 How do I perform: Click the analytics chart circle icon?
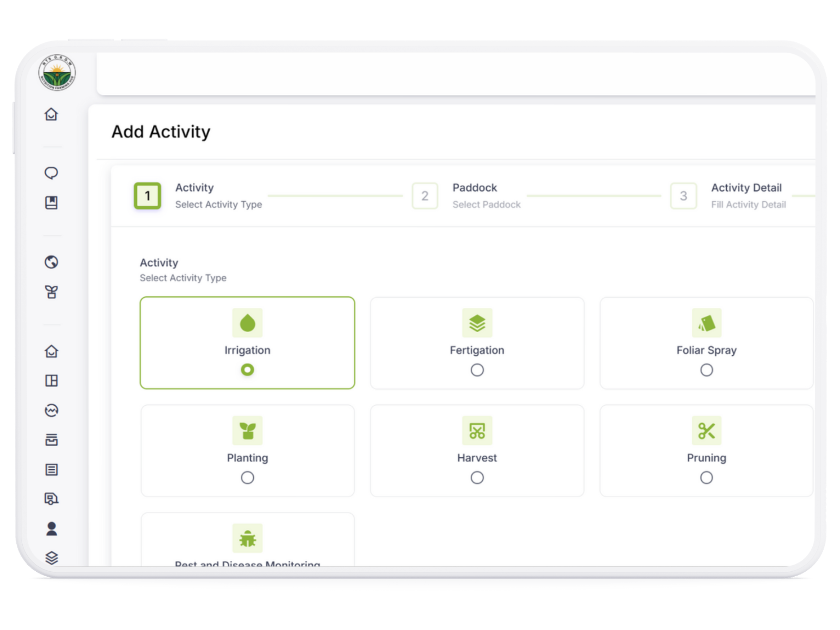[x=51, y=410]
